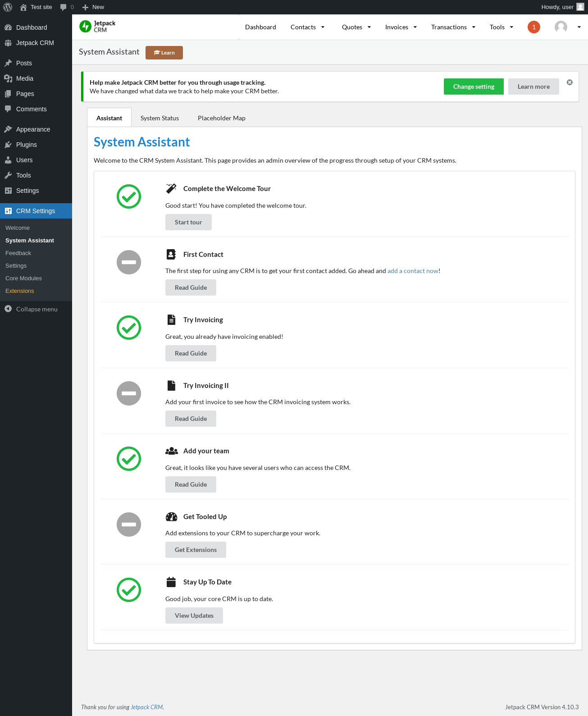The width and height of the screenshot is (588, 716).
Task: Follow the 'add a contact now' link
Action: click(x=413, y=271)
